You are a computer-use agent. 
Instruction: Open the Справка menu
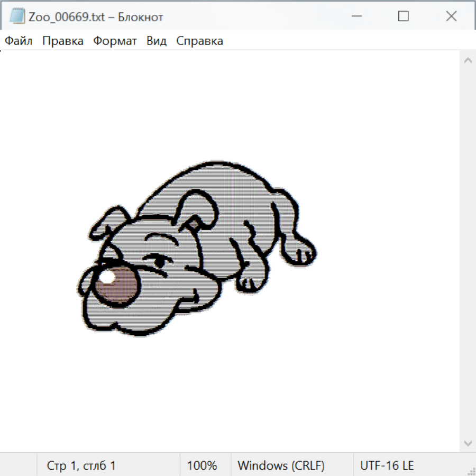(199, 41)
